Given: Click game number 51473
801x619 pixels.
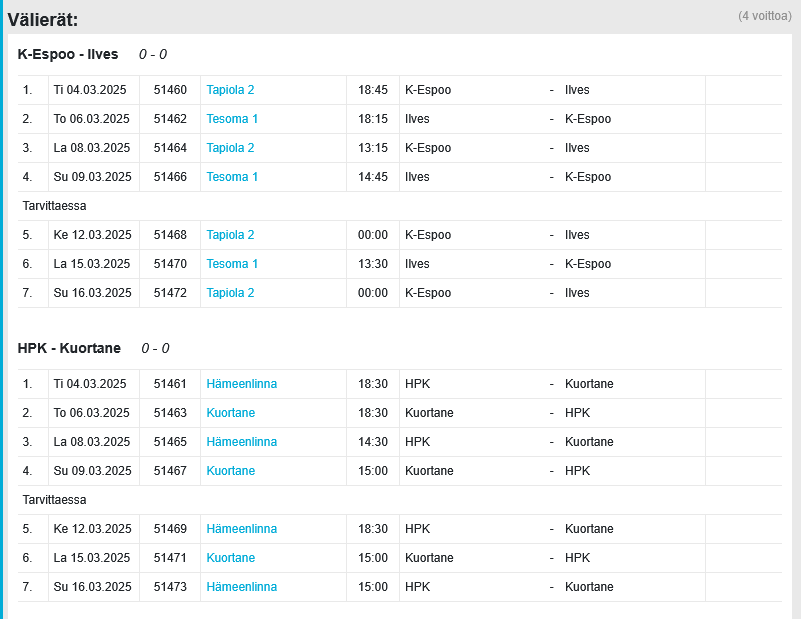Looking at the screenshot, I should point(170,587).
